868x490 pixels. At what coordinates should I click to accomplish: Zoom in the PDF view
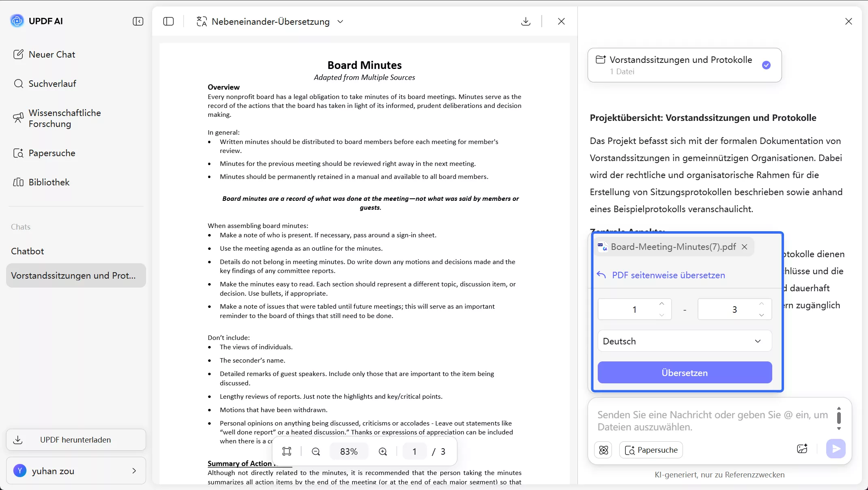(383, 451)
